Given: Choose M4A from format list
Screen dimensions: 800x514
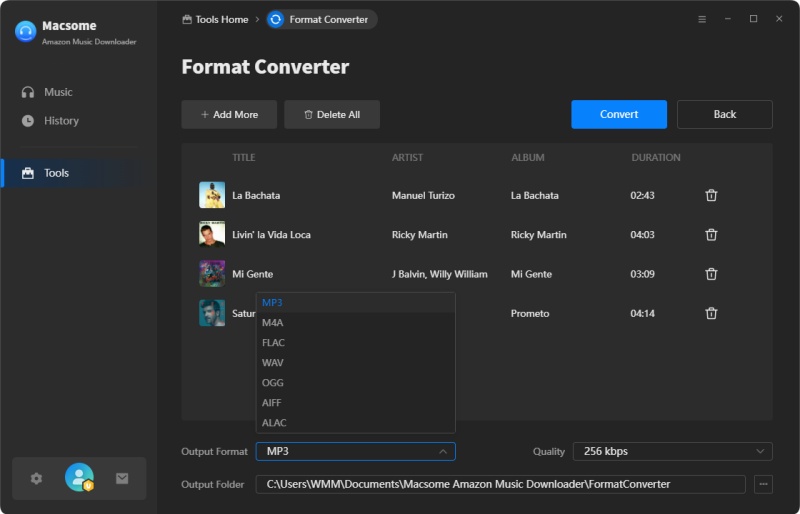Looking at the screenshot, I should pyautogui.click(x=355, y=323).
